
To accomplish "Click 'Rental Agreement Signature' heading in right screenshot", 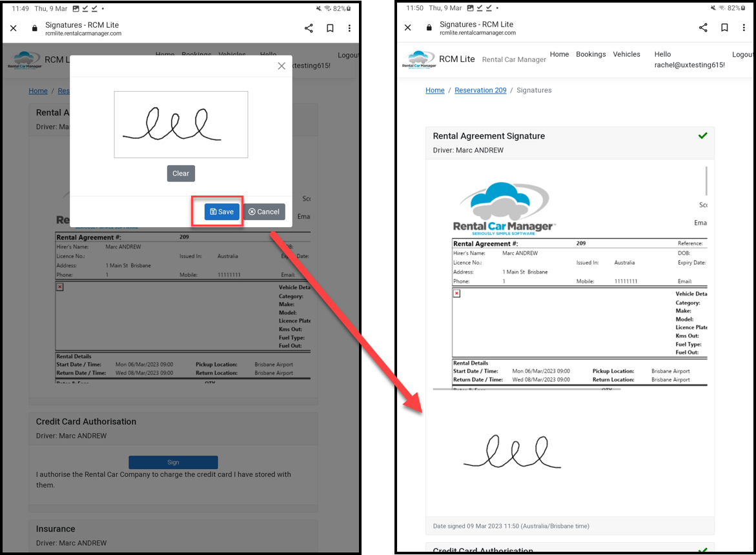I will (489, 136).
